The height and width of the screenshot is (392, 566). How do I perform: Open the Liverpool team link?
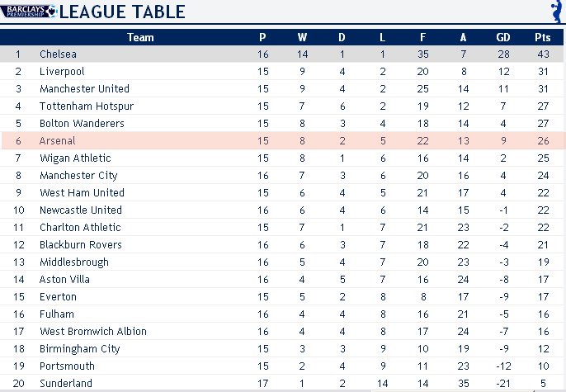tap(62, 72)
